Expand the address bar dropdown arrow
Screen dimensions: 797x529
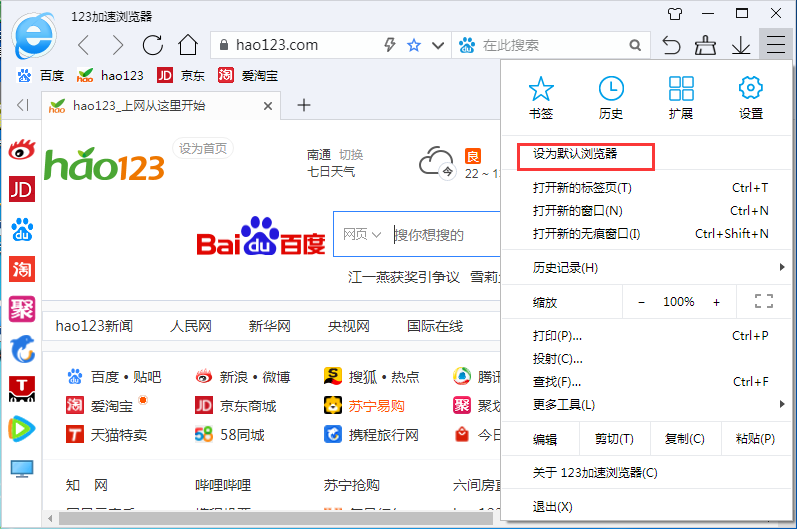point(438,45)
